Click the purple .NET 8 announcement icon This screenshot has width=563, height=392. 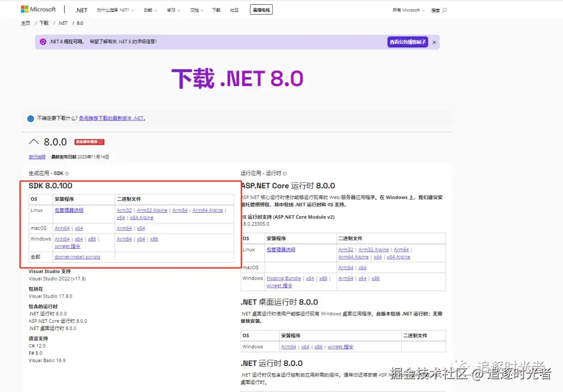coord(43,42)
